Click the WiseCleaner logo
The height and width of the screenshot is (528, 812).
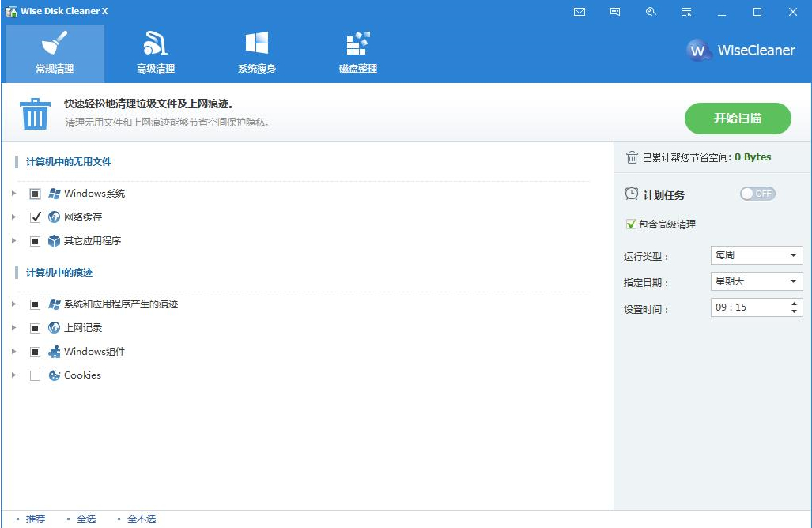(x=741, y=51)
